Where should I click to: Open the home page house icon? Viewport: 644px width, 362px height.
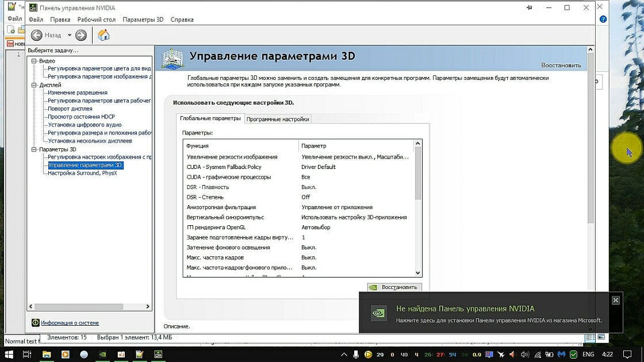103,35
